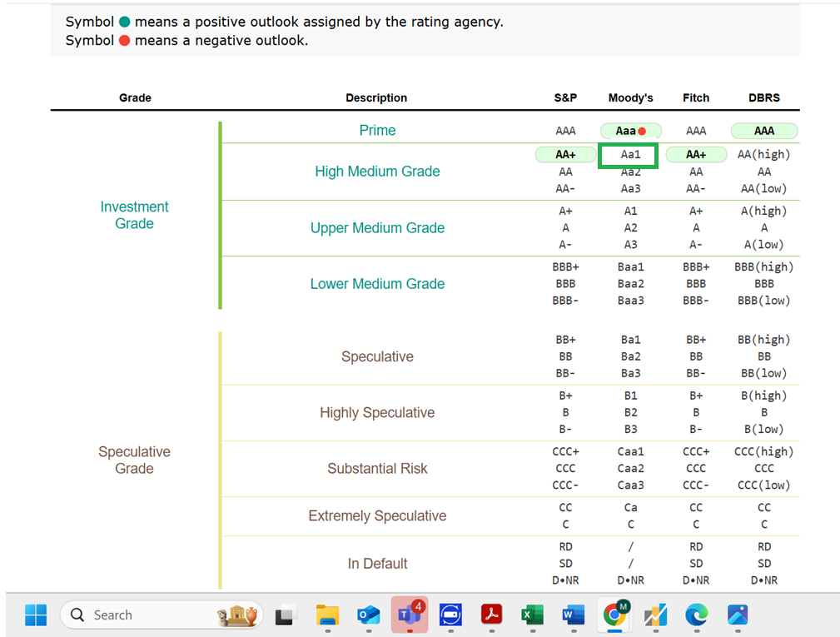Click the AAA rating under S&P

565,131
